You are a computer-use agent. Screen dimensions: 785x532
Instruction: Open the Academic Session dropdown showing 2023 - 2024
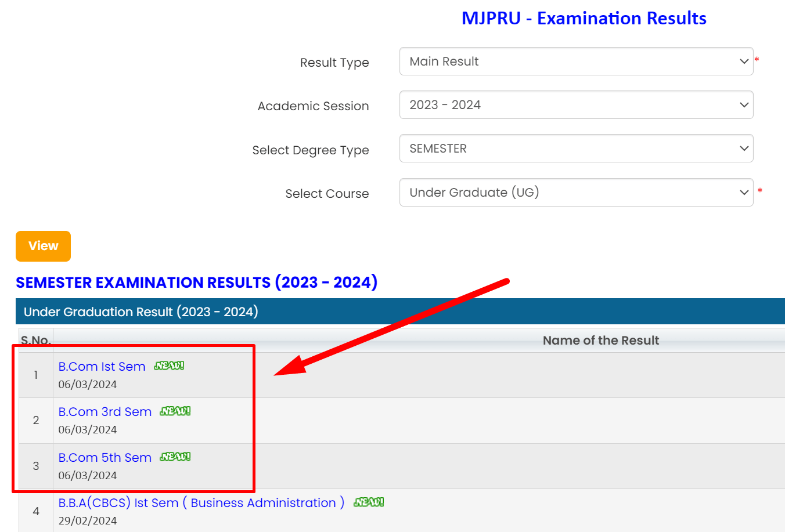[576, 105]
